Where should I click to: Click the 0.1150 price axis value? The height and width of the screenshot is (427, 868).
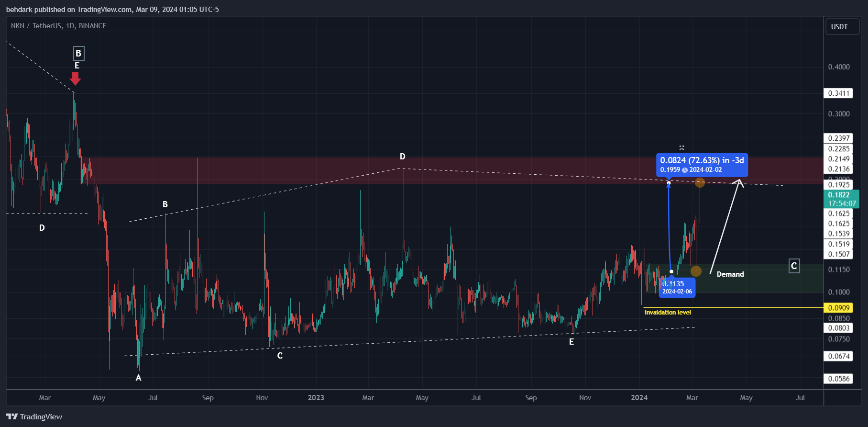click(x=839, y=270)
